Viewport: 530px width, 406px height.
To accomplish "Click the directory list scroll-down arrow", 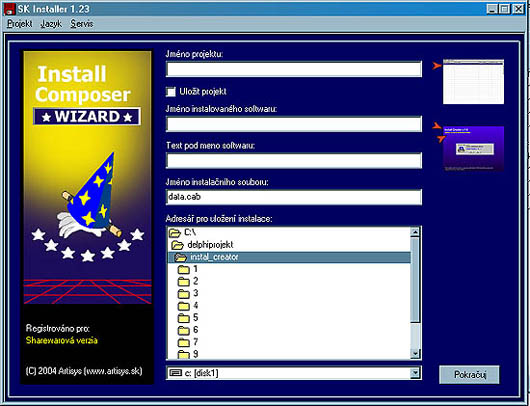I will [415, 354].
